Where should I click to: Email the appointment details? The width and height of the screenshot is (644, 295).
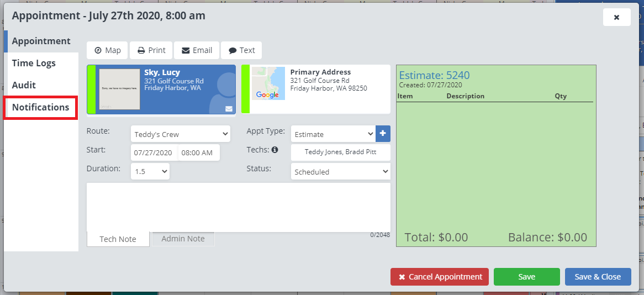point(197,50)
